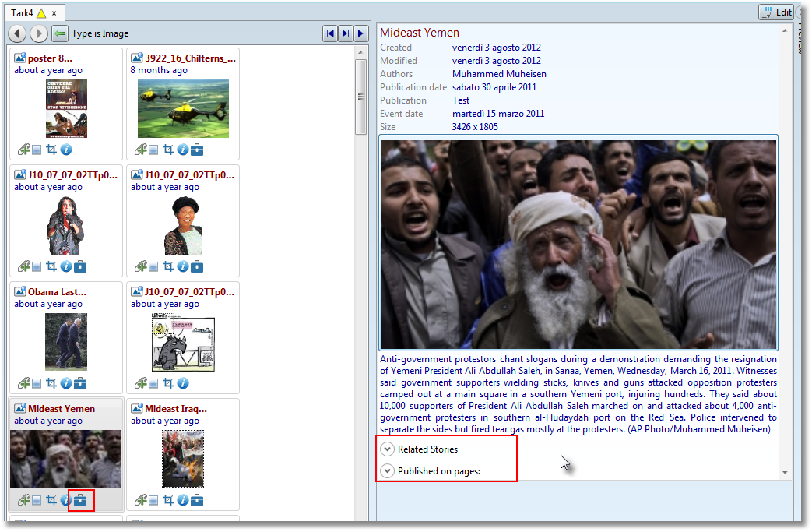
Task: Open info for the Mideast Iraq card
Action: pyautogui.click(x=183, y=500)
